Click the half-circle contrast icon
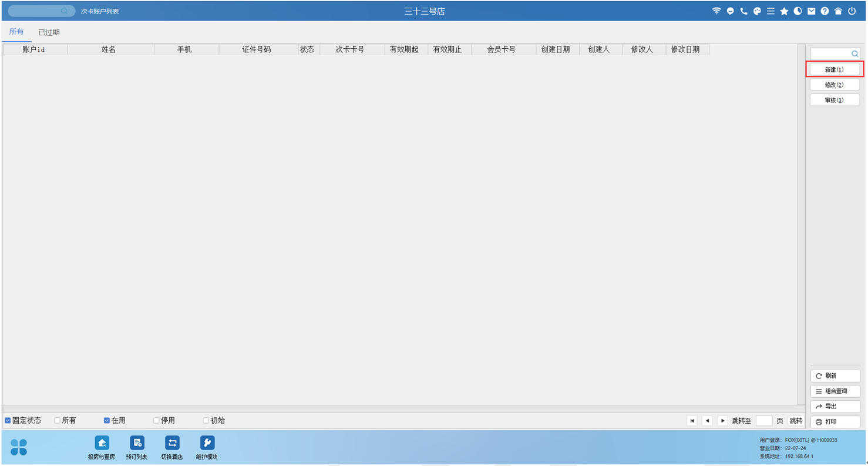Viewport: 868px width, 466px height. pos(798,11)
